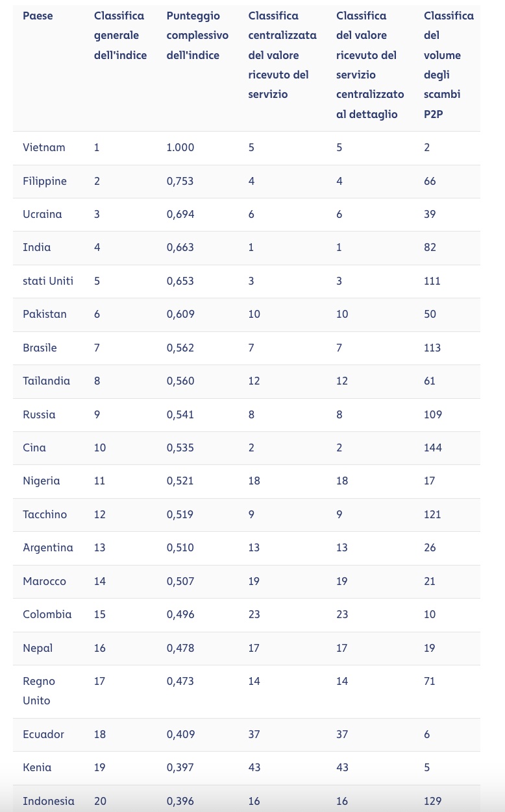Click the "Regno Unito" country cell
This screenshot has width=505, height=812.
(39, 691)
